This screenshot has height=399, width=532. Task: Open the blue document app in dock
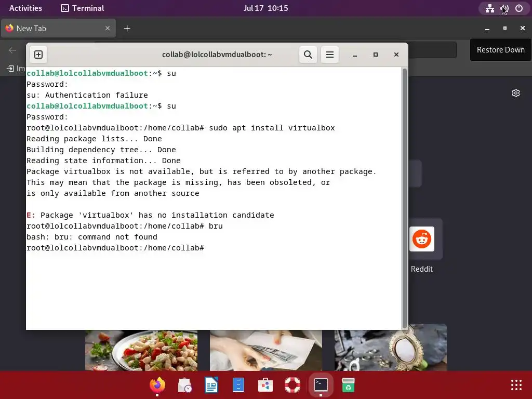pos(238,385)
